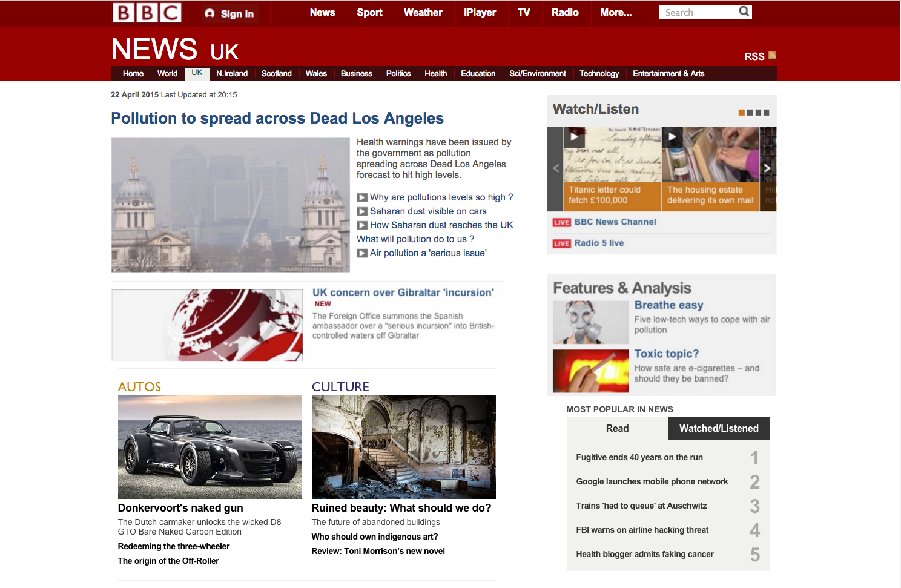Viewport: 901px width, 588px height.
Task: Click the Sign in button
Action: pyautogui.click(x=229, y=13)
